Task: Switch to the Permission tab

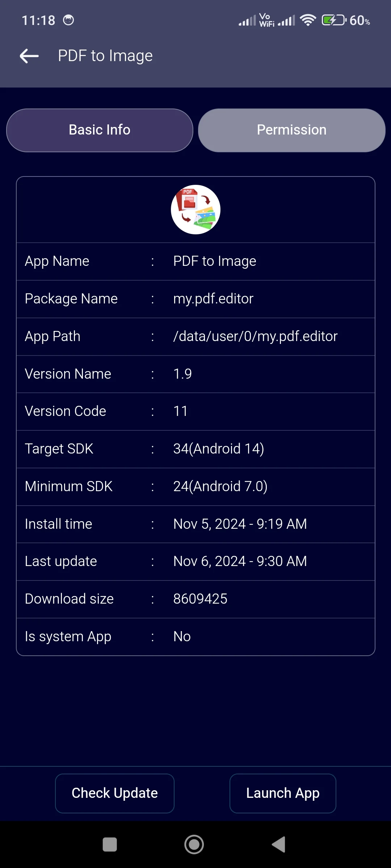Action: coord(292,130)
